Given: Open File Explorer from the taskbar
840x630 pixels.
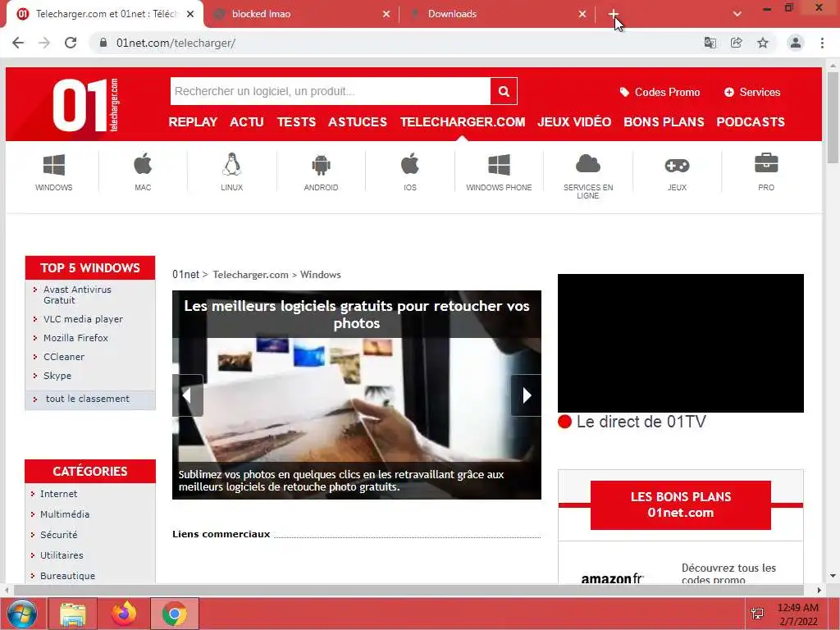Looking at the screenshot, I should pyautogui.click(x=73, y=614).
